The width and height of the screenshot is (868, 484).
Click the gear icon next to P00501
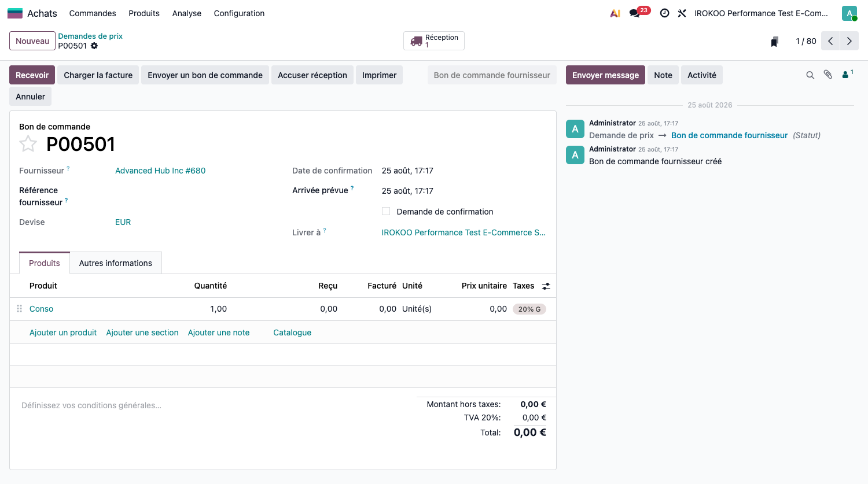pos(94,46)
